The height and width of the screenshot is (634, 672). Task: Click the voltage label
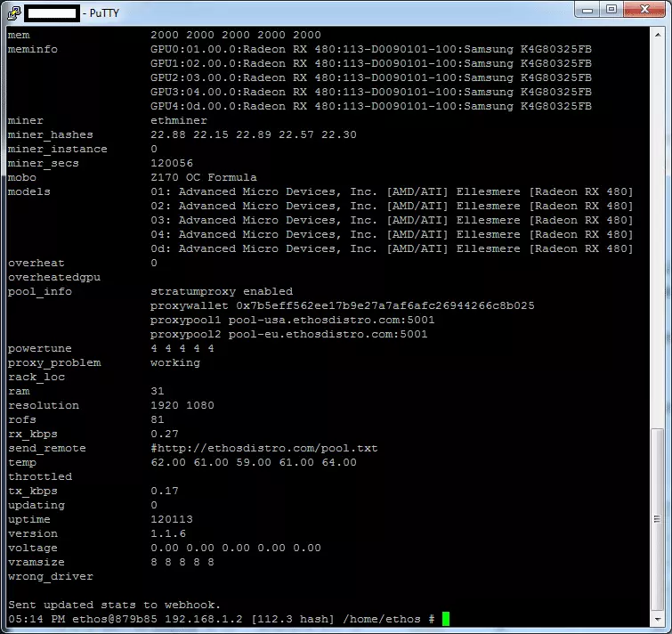[33, 548]
